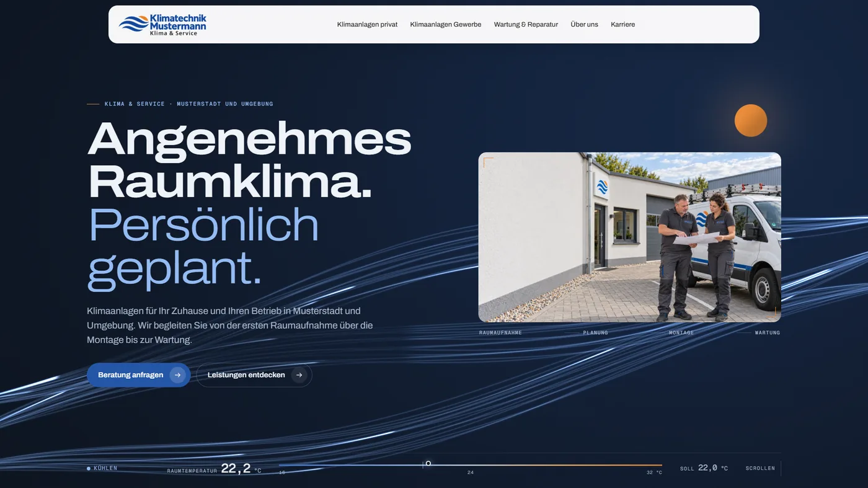Open the Klimaanlagen privat menu item

(x=367, y=25)
